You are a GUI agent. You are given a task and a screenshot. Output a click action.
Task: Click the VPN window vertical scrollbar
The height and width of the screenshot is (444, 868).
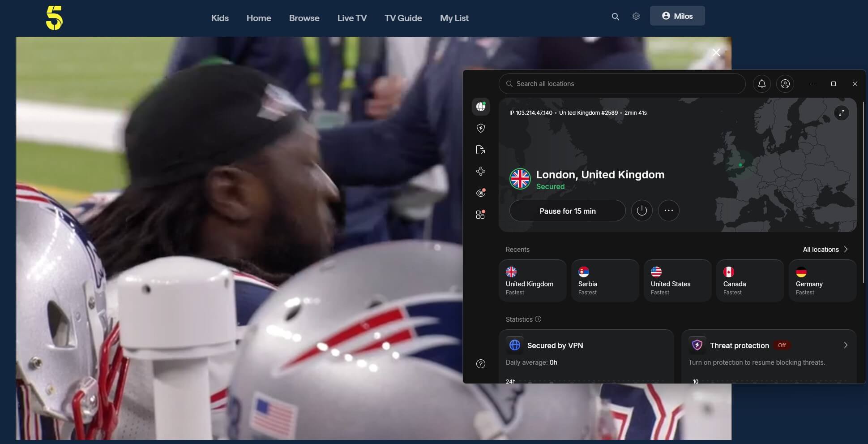(x=863, y=193)
